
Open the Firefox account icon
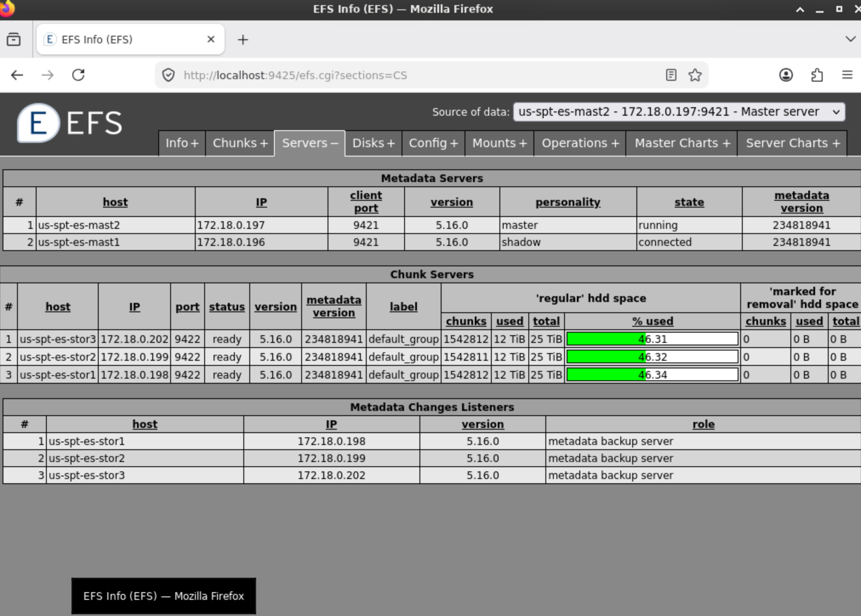[x=786, y=75]
